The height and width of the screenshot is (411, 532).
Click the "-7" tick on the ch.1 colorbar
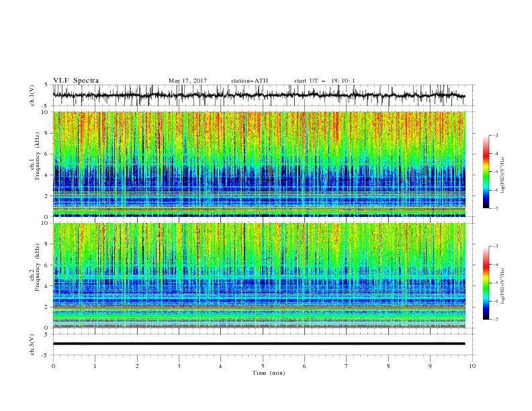coord(495,208)
